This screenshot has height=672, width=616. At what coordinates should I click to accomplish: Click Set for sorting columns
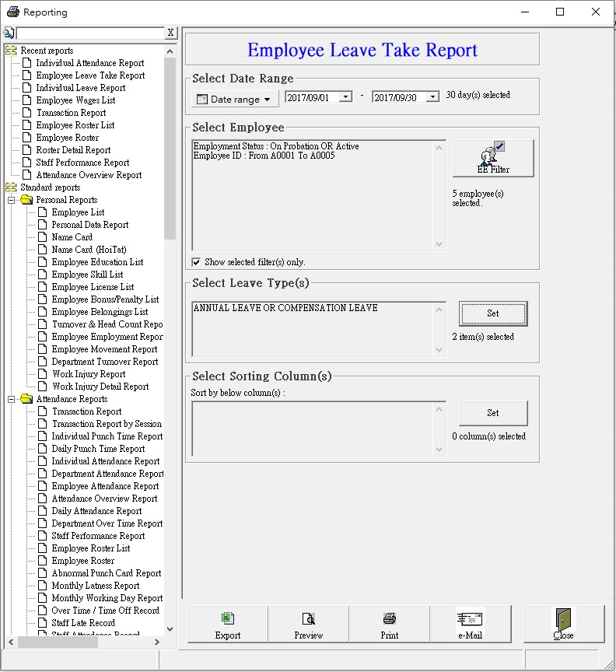tap(493, 413)
